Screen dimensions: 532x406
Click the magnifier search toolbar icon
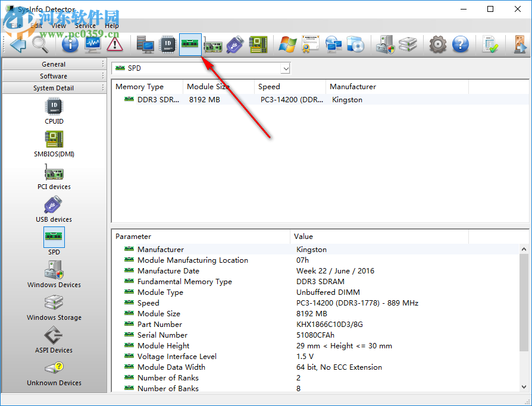tap(39, 45)
